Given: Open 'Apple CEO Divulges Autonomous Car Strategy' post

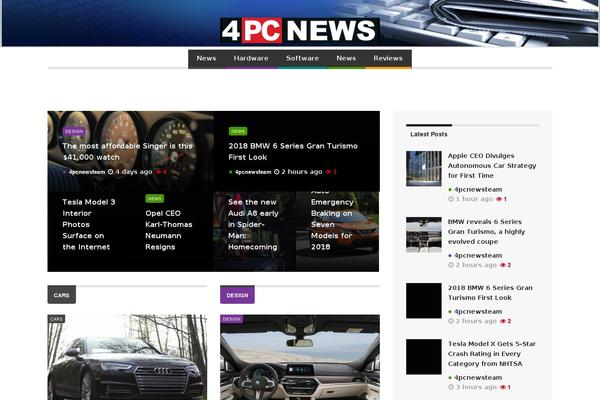Looking at the screenshot, I should click(x=492, y=166).
